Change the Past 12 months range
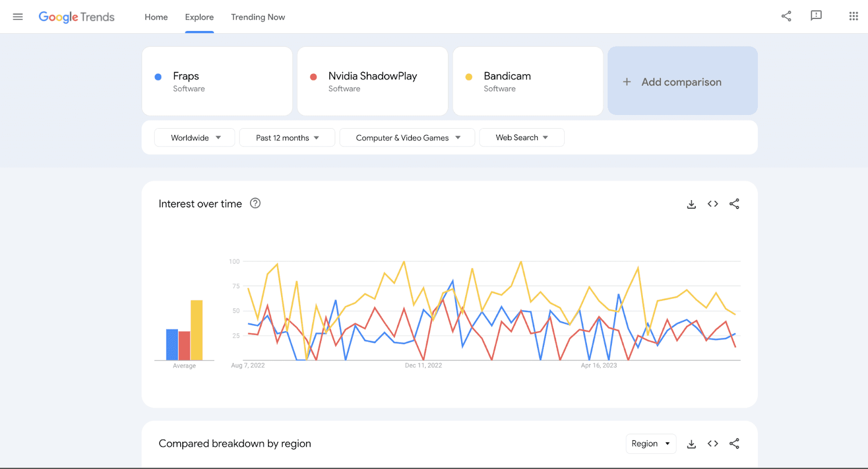This screenshot has height=469, width=868. point(288,138)
